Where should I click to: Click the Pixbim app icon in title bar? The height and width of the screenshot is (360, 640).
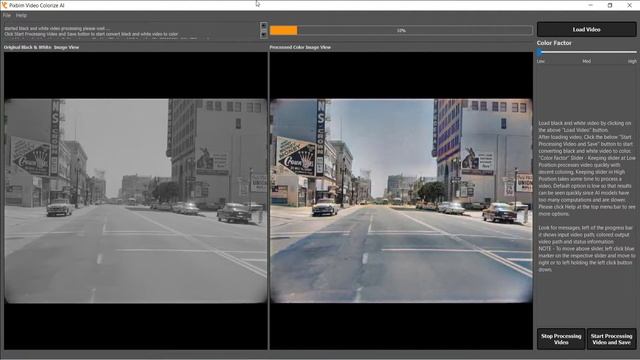coord(4,5)
